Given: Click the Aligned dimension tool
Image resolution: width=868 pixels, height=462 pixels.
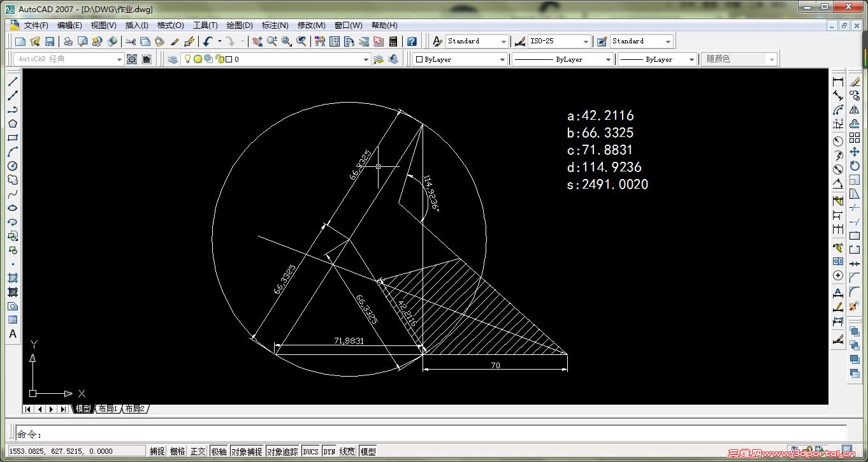Looking at the screenshot, I should [x=838, y=96].
